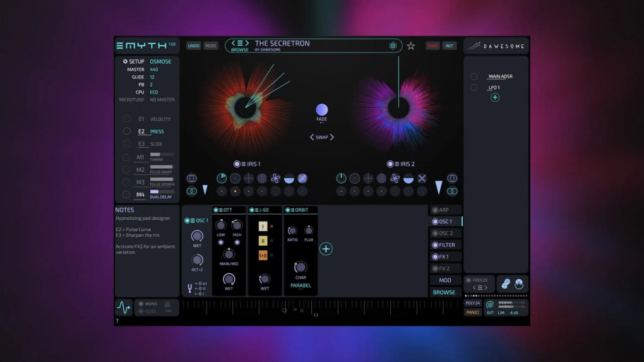Select the half-moon transformer in Iris 1
This screenshot has width=644, height=362.
tap(289, 178)
